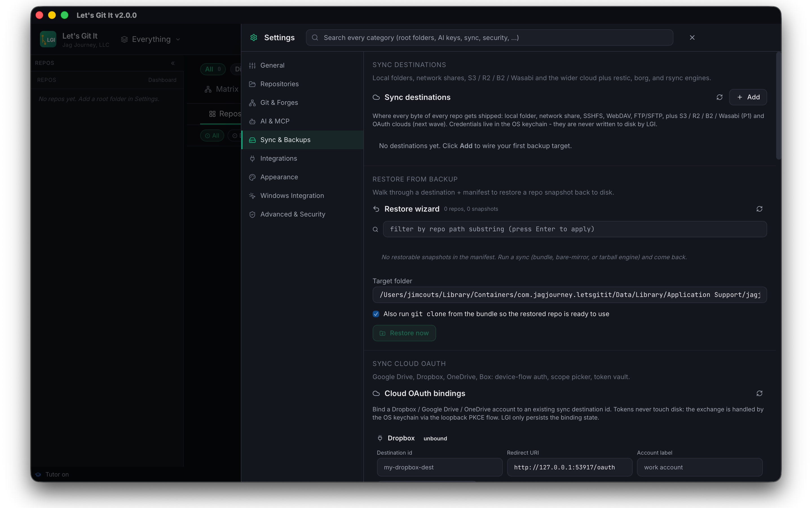Refresh the Sync destinations list
The image size is (812, 508).
tap(720, 97)
